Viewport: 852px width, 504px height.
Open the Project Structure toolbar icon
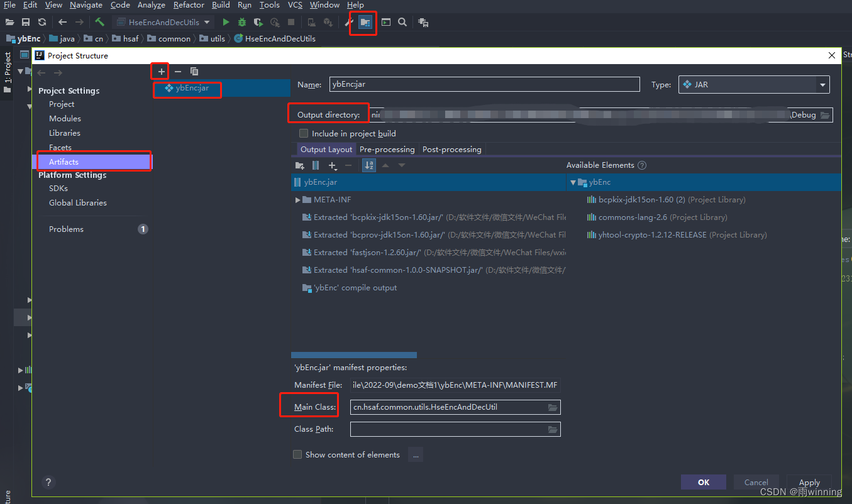365,22
